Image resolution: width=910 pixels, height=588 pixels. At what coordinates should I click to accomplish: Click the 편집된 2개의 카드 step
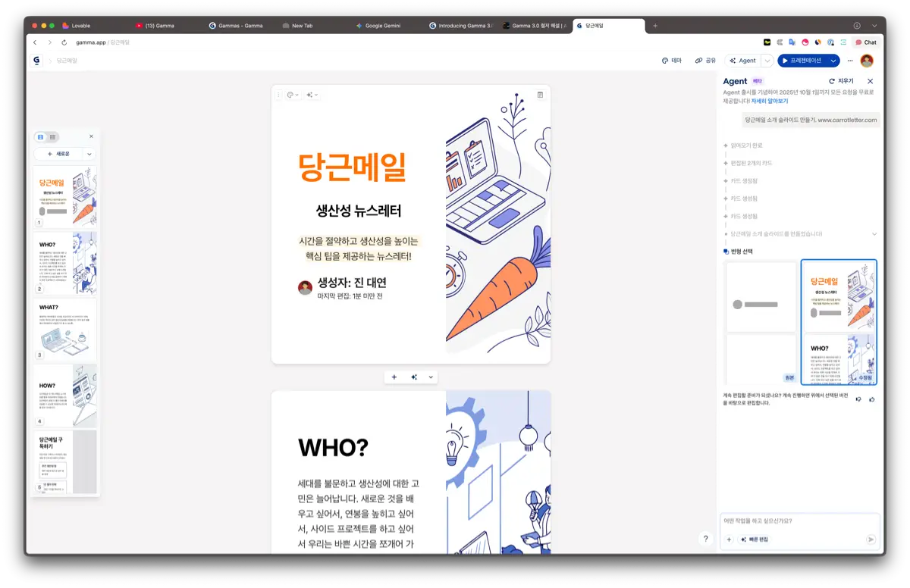point(752,163)
